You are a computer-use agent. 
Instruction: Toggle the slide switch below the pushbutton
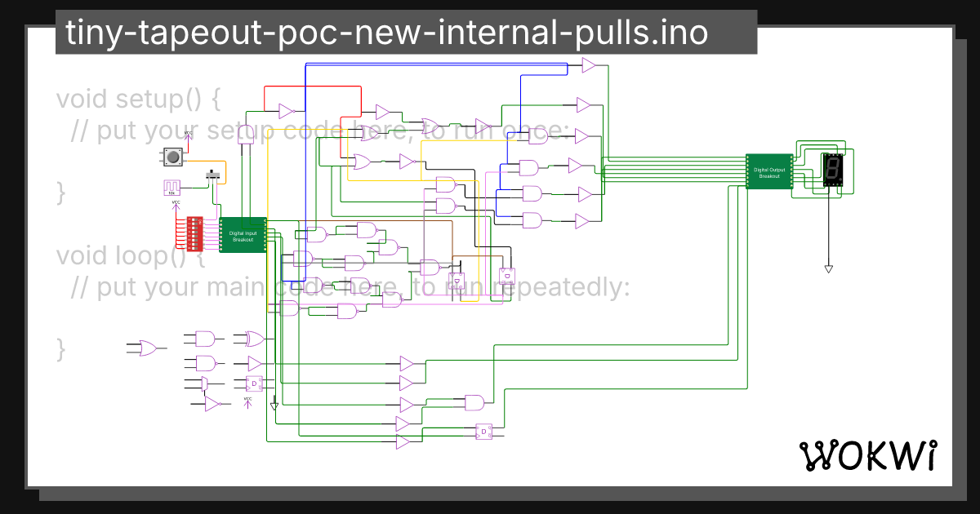(215, 174)
